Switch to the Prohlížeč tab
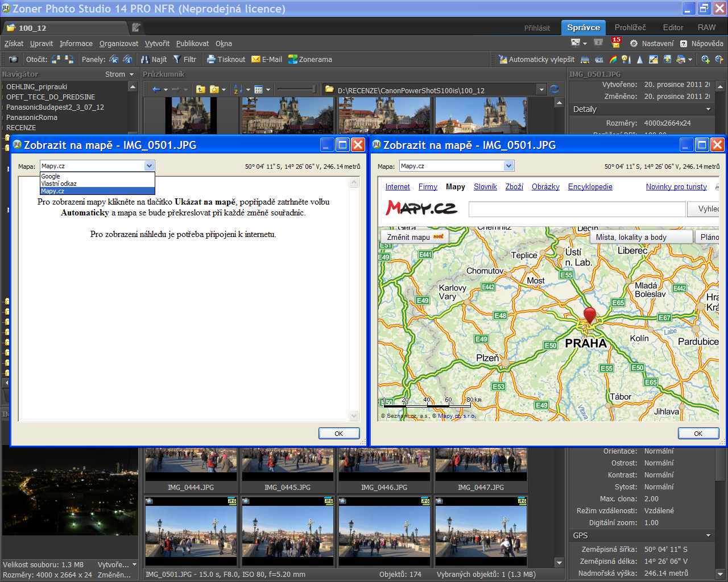Viewport: 728px width, 582px height. [x=630, y=27]
